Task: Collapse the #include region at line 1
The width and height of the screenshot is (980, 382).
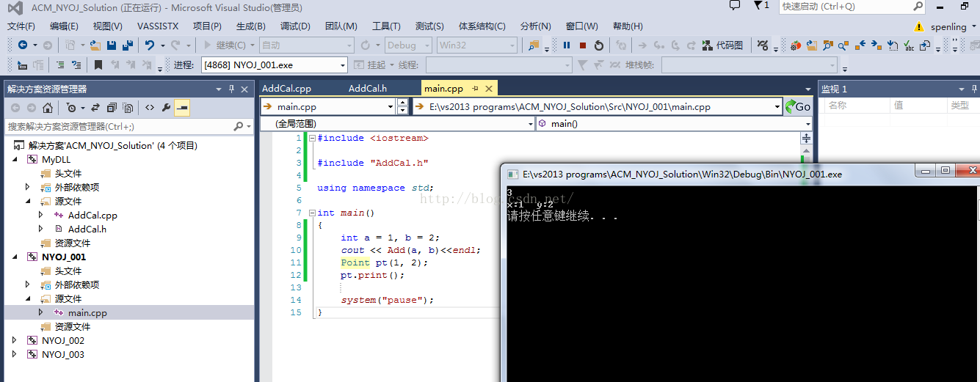Action: click(x=312, y=138)
